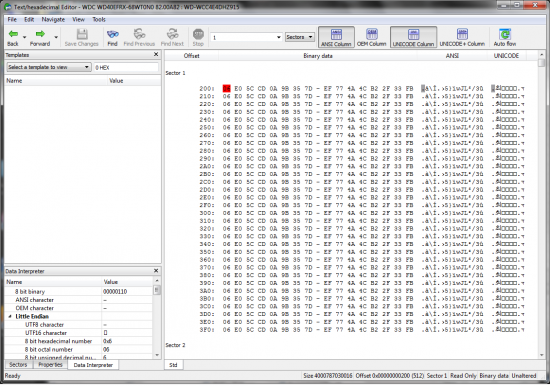Switch to the Data Interpreter tab
The height and width of the screenshot is (386, 550).
tap(93, 365)
